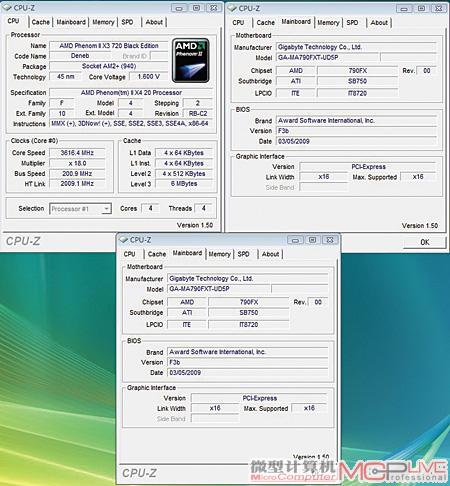Click the Level 3 cache 6 MBytes value

[x=184, y=184]
